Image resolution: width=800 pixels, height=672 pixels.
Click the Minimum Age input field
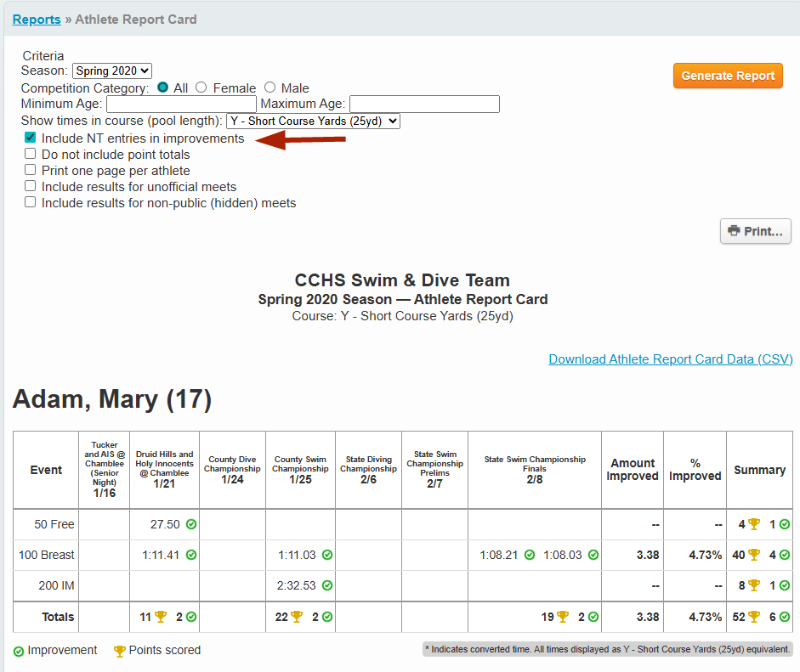coord(179,104)
